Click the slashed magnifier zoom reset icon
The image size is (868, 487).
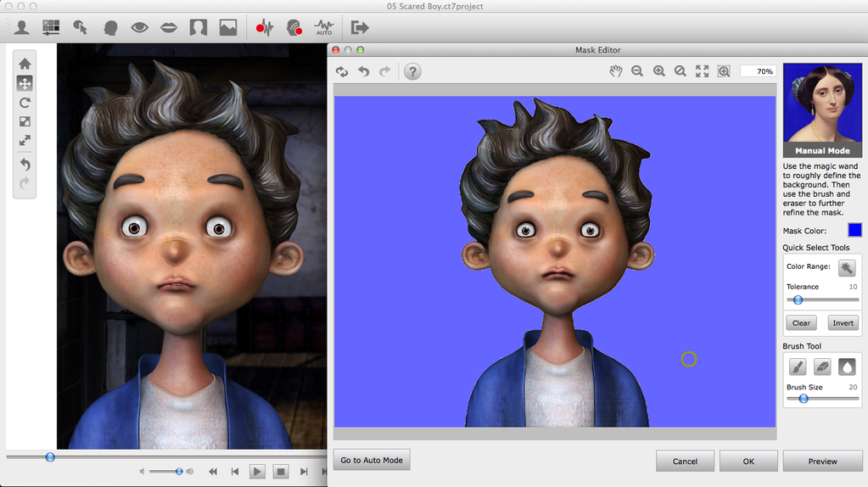(x=680, y=70)
